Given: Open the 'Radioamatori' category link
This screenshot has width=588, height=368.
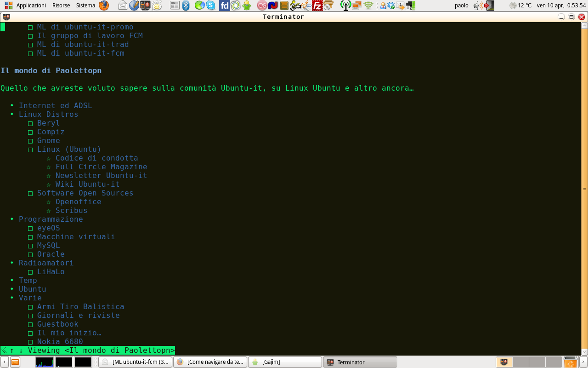Looking at the screenshot, I should click(x=46, y=263).
